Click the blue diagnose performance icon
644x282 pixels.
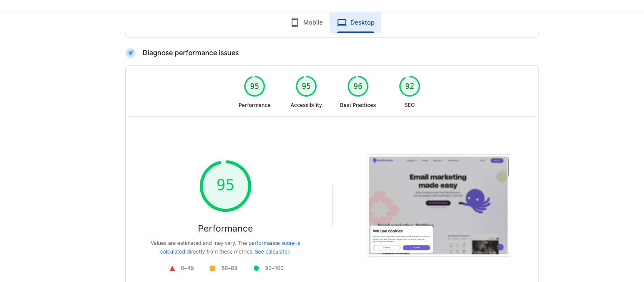point(131,53)
